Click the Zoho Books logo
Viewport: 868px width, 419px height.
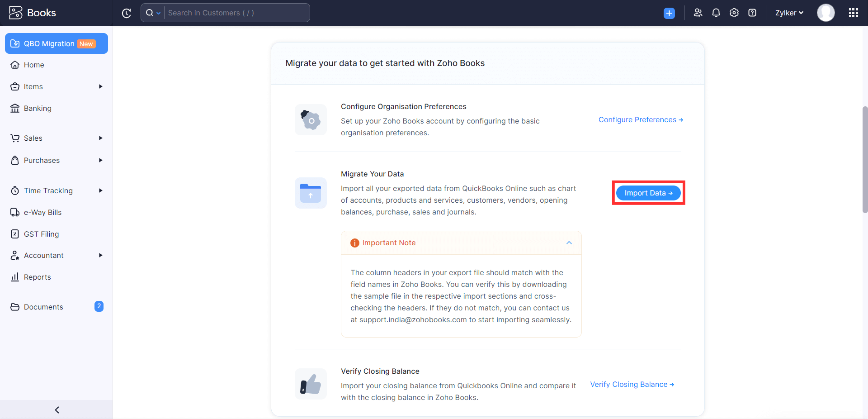(x=32, y=13)
